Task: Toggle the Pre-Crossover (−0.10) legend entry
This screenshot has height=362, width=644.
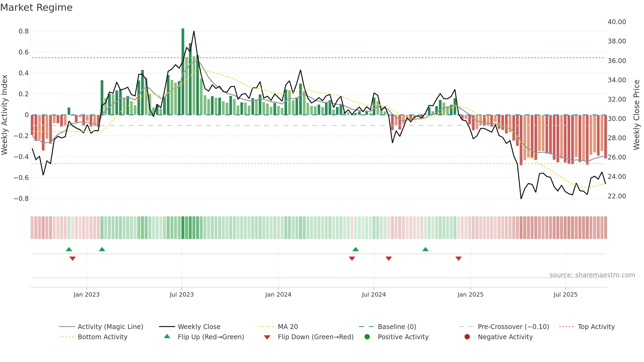Action: click(x=504, y=327)
